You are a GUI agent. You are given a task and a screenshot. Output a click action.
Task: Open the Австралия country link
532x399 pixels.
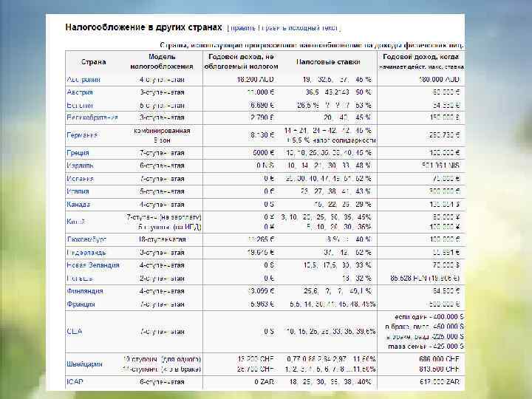tap(83, 80)
